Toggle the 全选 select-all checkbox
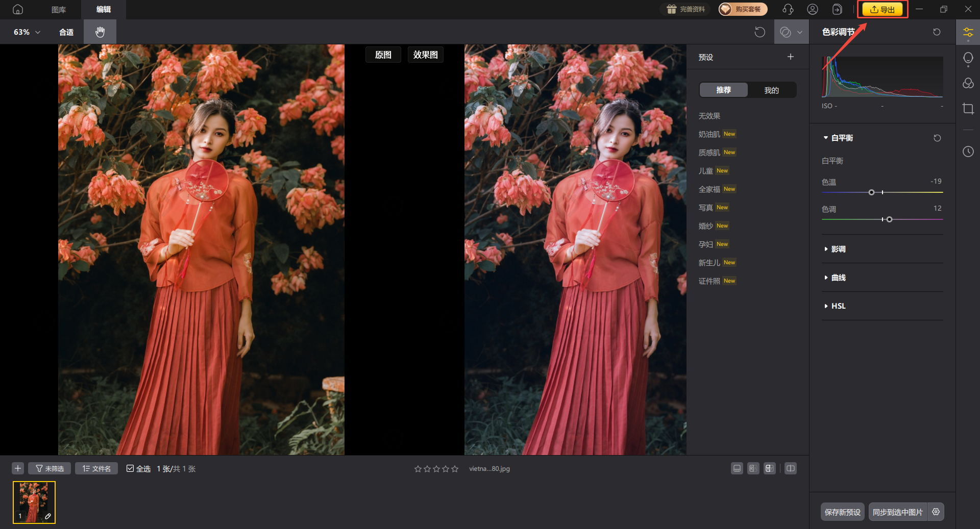980x529 pixels. pos(130,468)
